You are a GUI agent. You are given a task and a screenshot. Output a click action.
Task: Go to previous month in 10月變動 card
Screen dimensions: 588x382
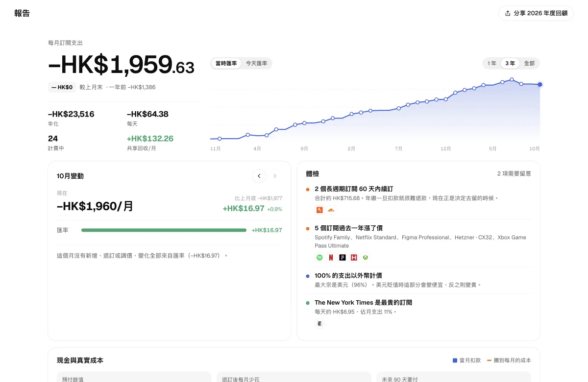pos(259,176)
